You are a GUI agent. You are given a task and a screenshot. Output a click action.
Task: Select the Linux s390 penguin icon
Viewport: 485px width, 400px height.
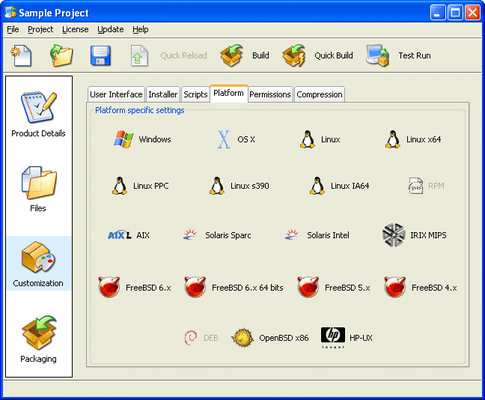coord(217,186)
